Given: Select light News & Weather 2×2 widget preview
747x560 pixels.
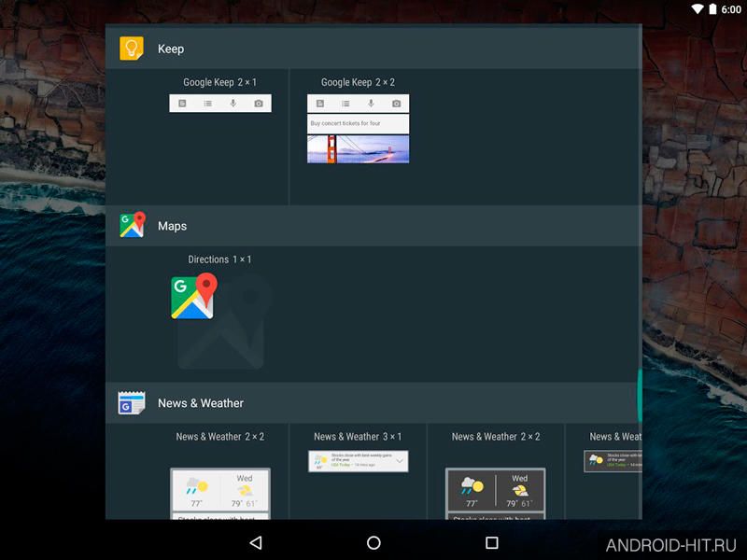Looking at the screenshot, I should pyautogui.click(x=220, y=494).
